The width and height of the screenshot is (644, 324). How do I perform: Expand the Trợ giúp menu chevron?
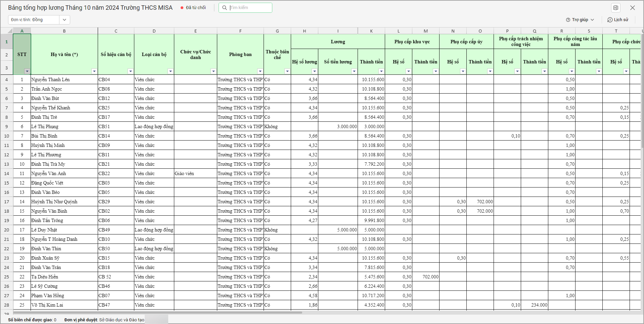592,20
